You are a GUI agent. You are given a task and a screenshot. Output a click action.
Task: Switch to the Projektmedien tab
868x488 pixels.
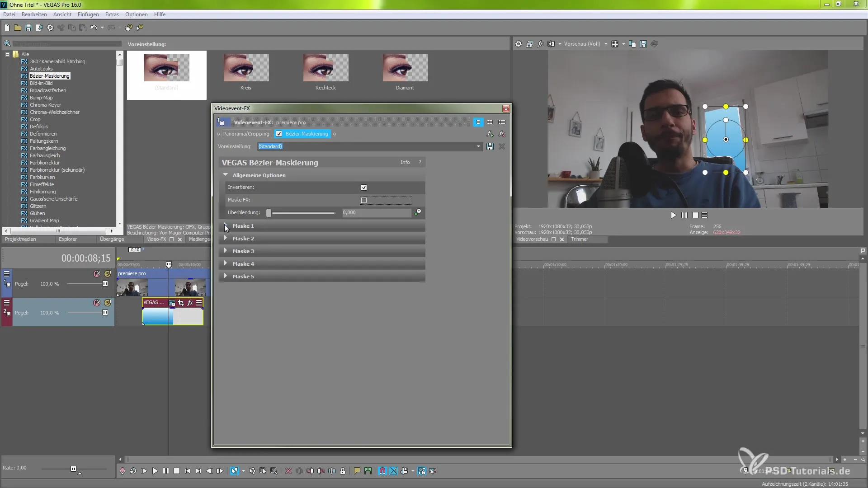pyautogui.click(x=20, y=239)
